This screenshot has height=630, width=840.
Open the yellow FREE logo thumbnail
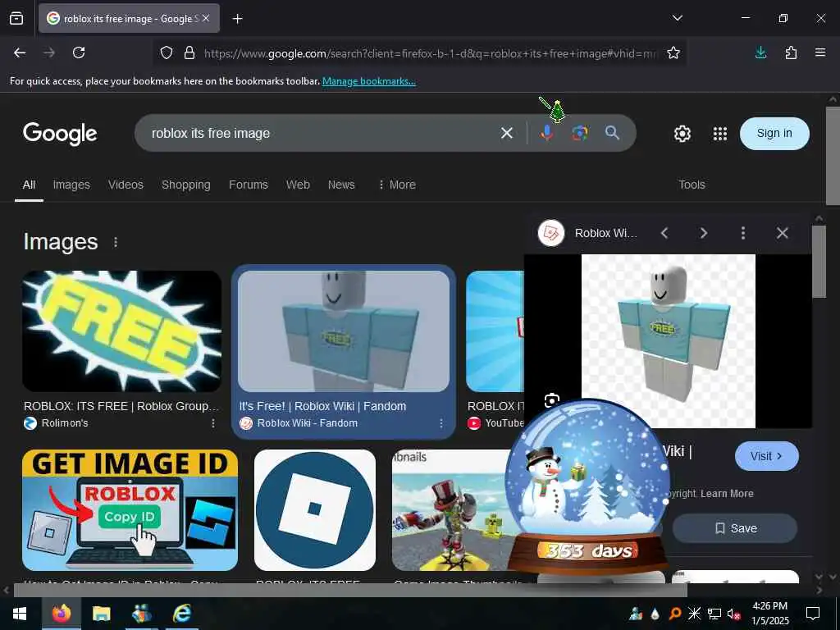click(x=121, y=331)
